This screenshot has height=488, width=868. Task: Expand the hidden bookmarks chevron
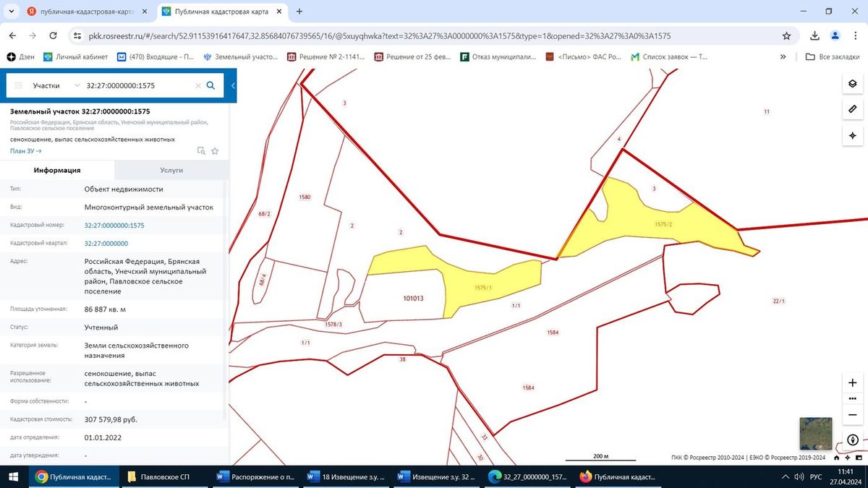(783, 56)
